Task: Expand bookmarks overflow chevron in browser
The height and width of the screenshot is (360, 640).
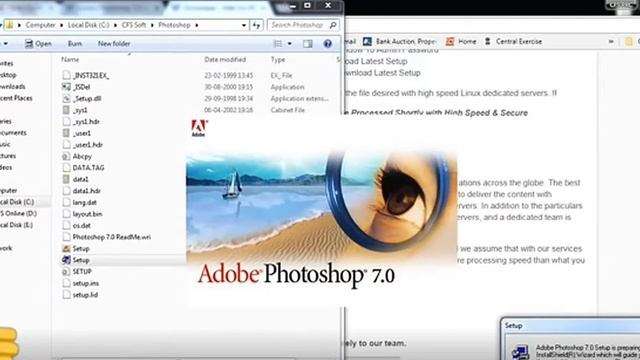Action: click(x=611, y=42)
